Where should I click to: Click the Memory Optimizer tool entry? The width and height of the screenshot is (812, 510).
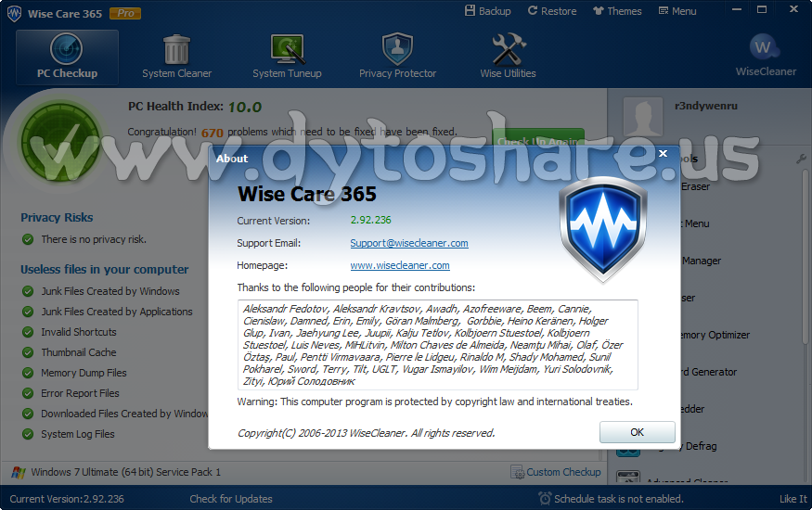coord(715,335)
